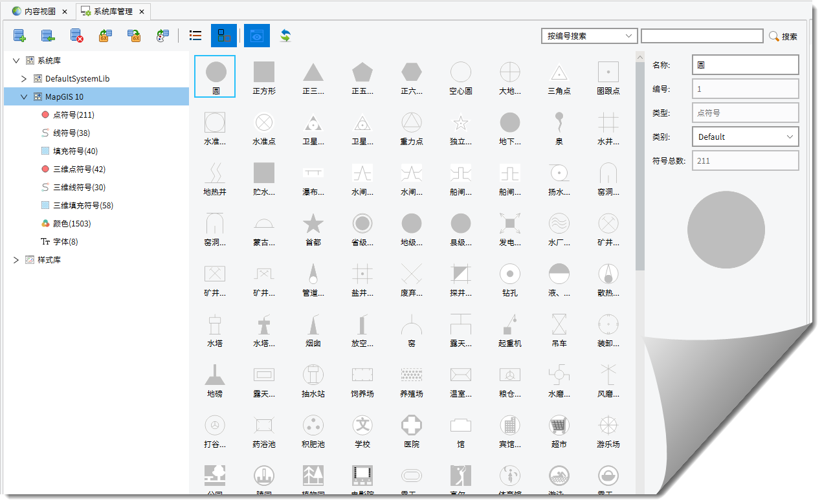822x504 pixels.
Task: Switch to list view mode
Action: coord(195,36)
